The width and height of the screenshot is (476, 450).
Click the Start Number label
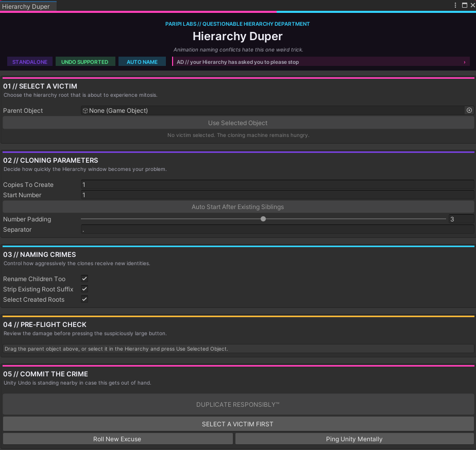pyautogui.click(x=22, y=195)
